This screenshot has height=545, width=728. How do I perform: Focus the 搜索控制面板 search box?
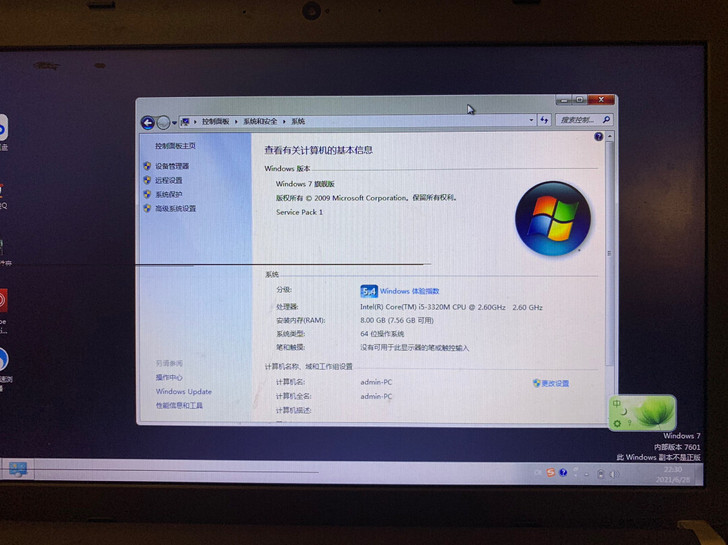pos(584,120)
